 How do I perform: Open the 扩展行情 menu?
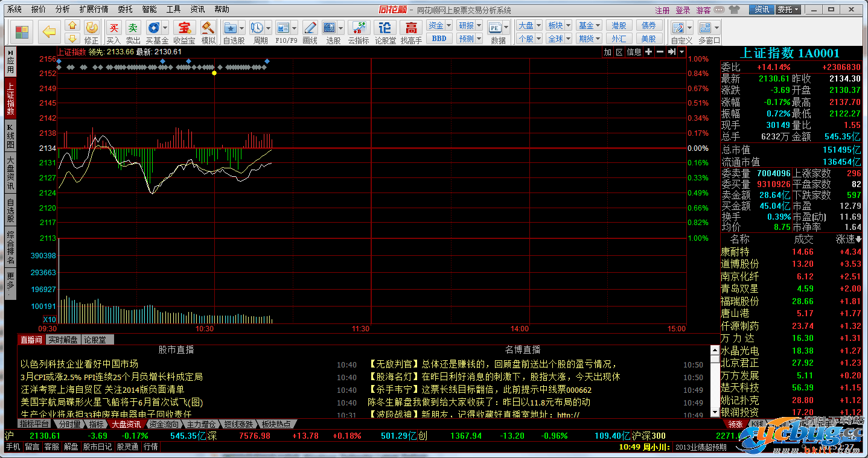pyautogui.click(x=94, y=10)
